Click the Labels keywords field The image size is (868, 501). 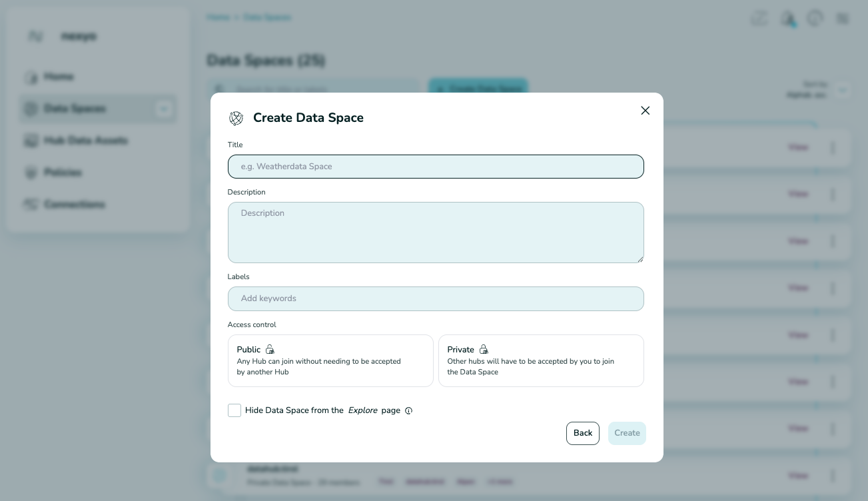[436, 298]
